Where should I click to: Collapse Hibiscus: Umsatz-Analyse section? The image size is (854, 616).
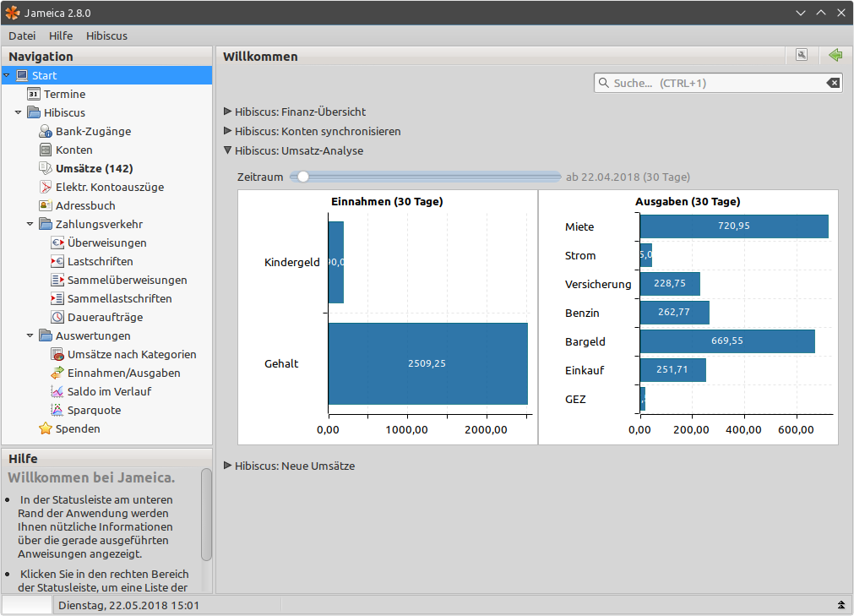(x=228, y=151)
